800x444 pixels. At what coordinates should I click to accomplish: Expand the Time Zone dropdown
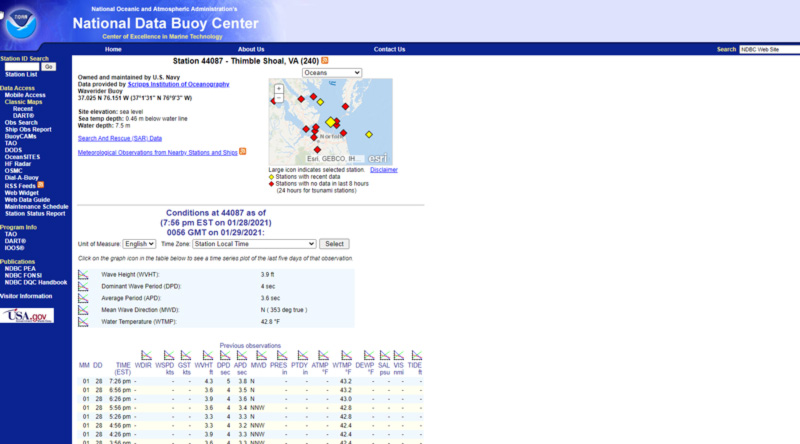[x=253, y=244]
